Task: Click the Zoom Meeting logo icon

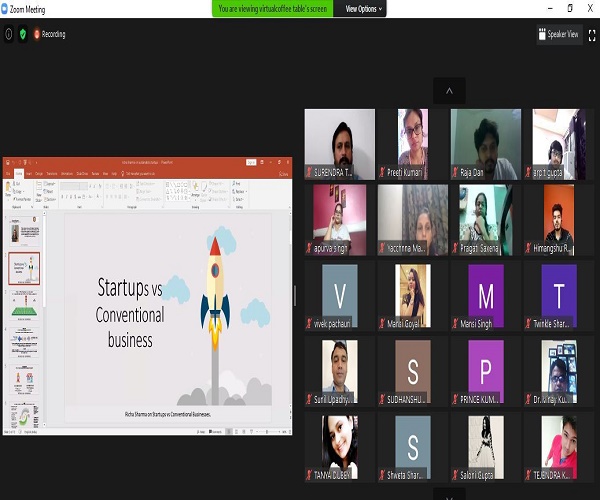Action: click(5, 8)
